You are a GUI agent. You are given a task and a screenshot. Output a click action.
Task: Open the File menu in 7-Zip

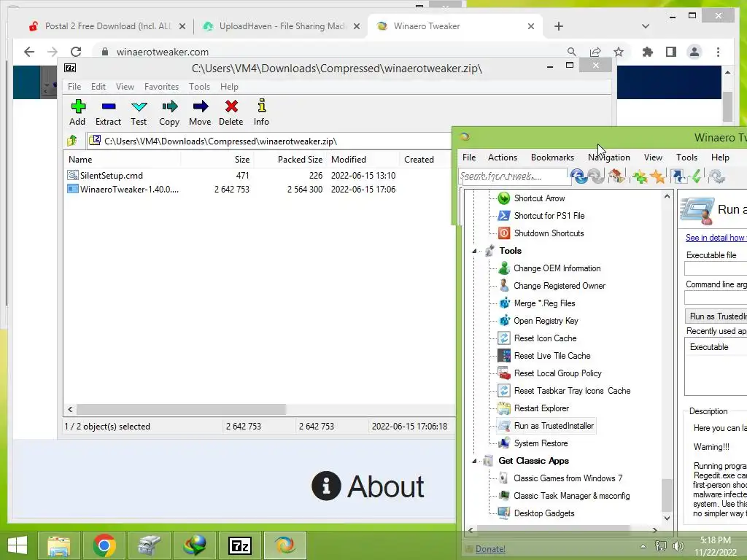click(x=74, y=87)
